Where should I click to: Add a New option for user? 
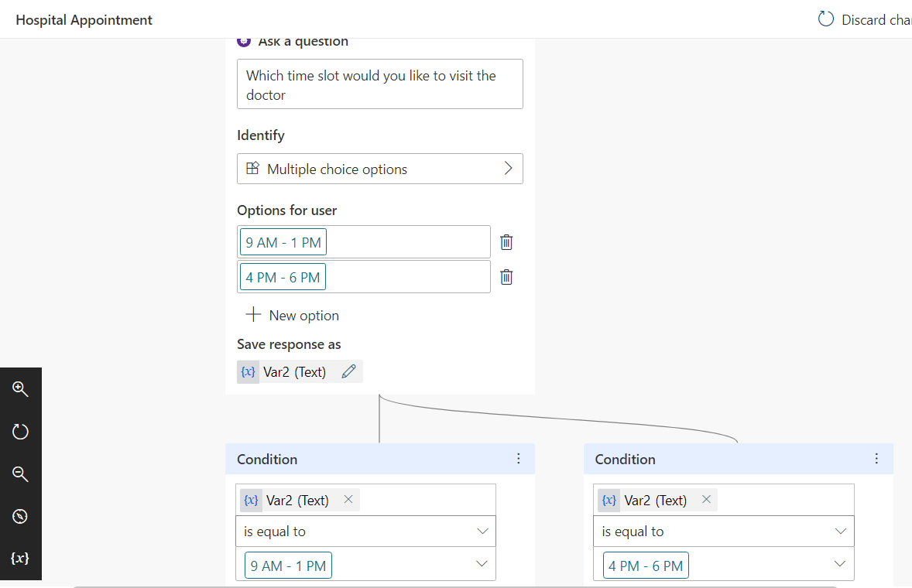(x=293, y=315)
